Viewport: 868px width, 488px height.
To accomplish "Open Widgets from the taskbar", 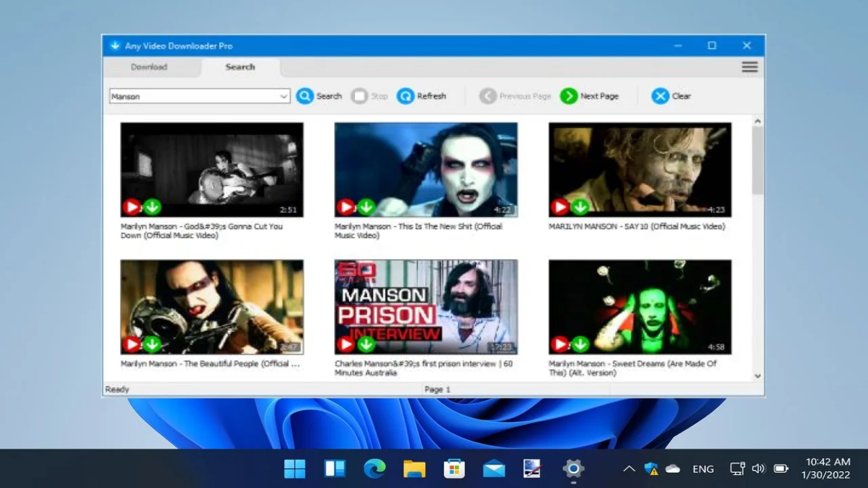I will point(335,468).
